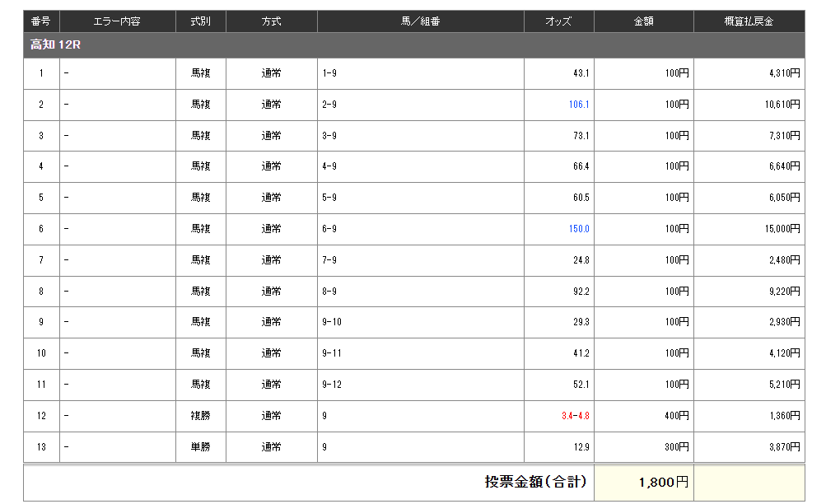Select the 15,000円 payout cell
Viewport: 840px width, 504px height.
point(749,229)
